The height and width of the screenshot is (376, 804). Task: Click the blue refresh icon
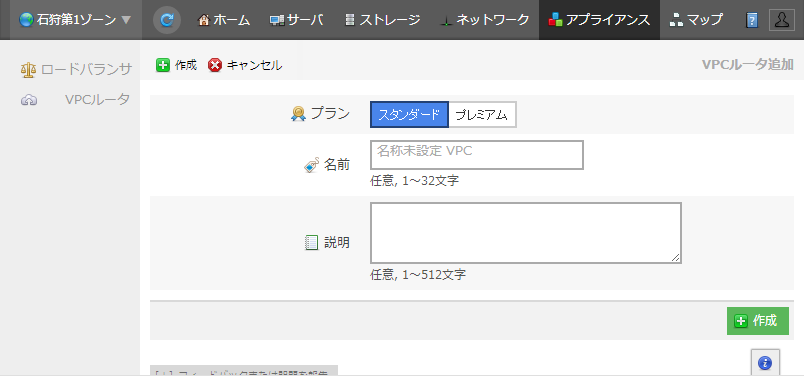167,21
